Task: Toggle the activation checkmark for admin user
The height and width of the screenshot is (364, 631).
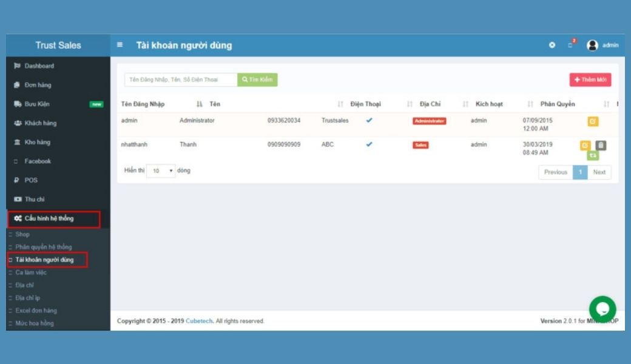Action: tap(369, 120)
